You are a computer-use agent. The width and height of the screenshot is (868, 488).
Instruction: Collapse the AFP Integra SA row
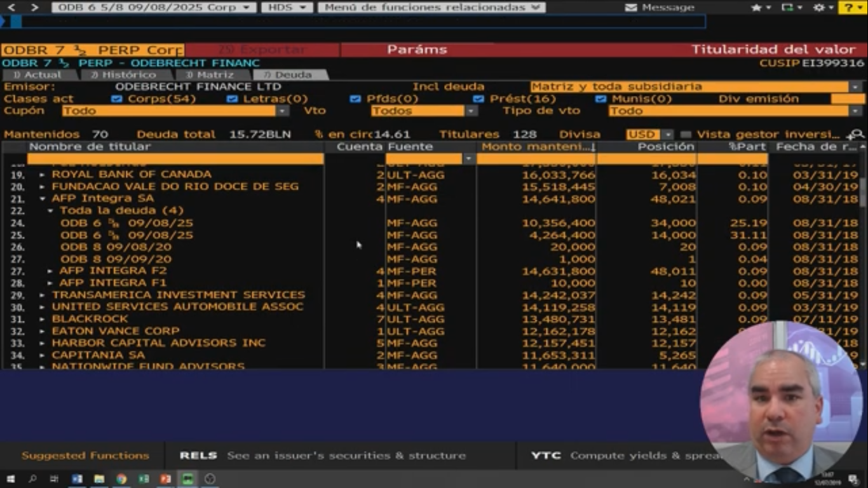pos(43,199)
